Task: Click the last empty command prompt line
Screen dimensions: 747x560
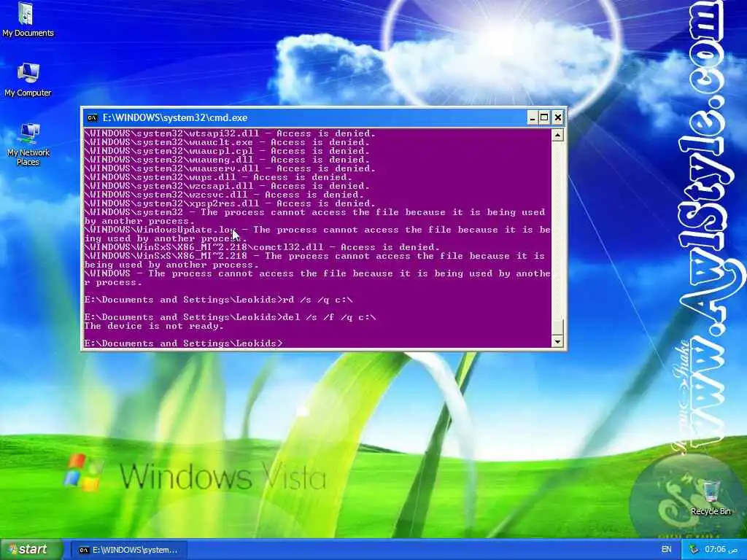Action: click(x=183, y=343)
